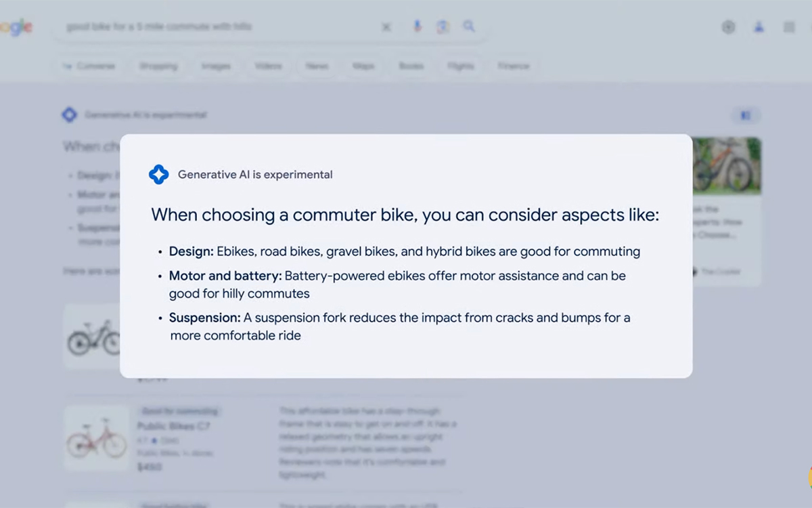Switch to the Finance tab
The height and width of the screenshot is (508, 812).
[514, 66]
